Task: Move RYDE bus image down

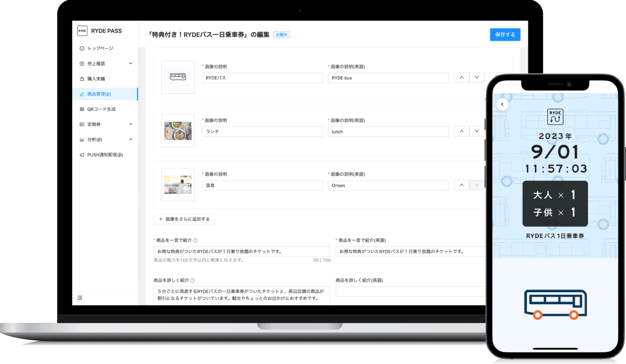Action: pyautogui.click(x=477, y=77)
